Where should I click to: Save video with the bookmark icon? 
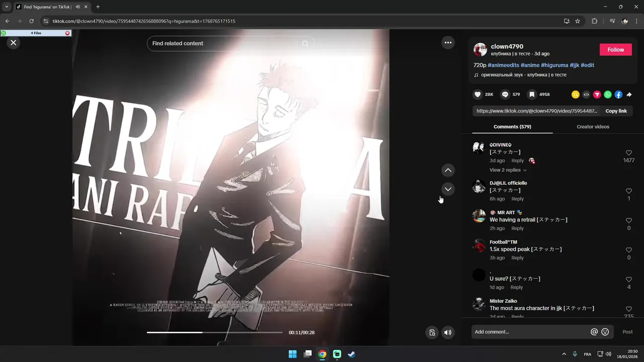tap(532, 95)
